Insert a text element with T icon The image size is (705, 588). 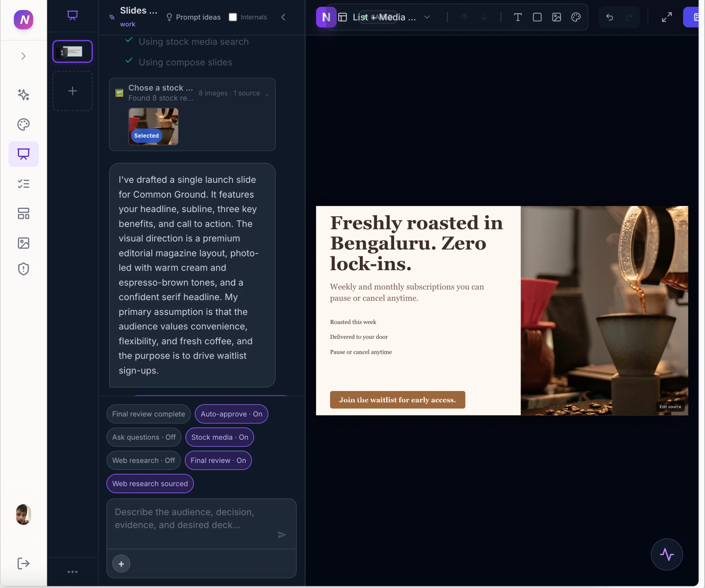click(x=517, y=17)
